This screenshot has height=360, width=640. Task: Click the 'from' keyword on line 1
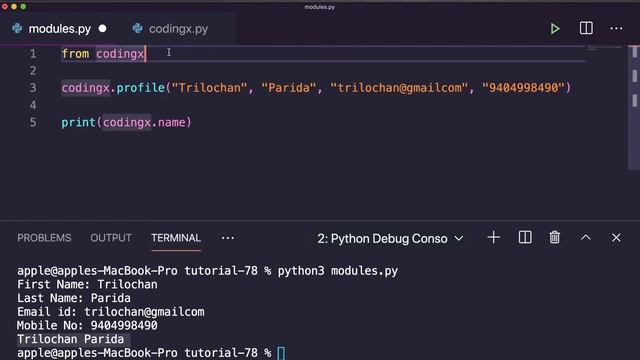[x=75, y=53]
